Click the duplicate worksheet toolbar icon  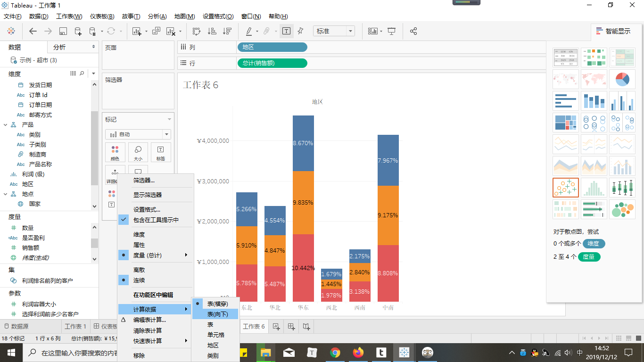(x=156, y=31)
